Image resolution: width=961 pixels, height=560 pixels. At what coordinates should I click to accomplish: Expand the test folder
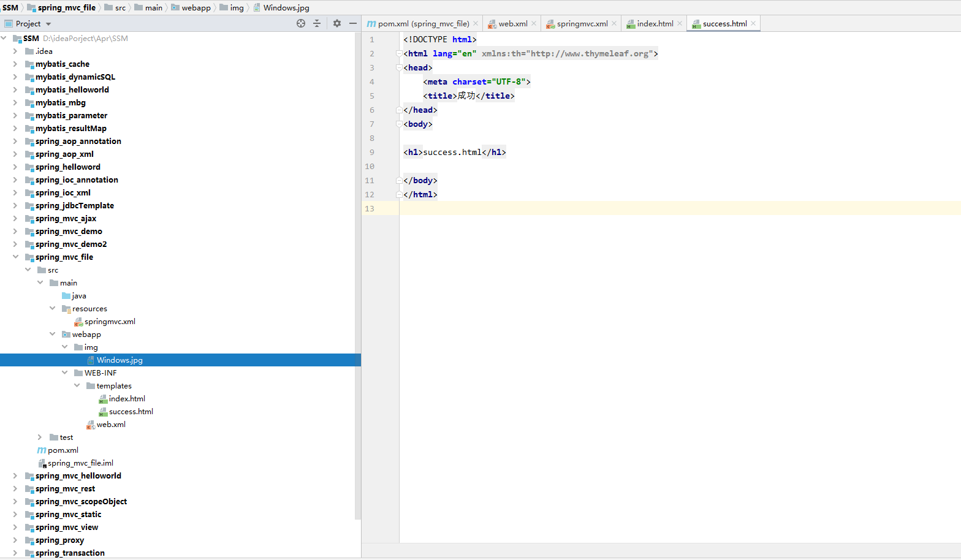[x=40, y=437]
